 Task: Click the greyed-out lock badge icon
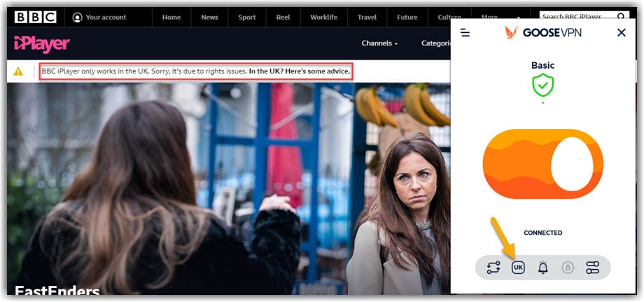coord(568,268)
